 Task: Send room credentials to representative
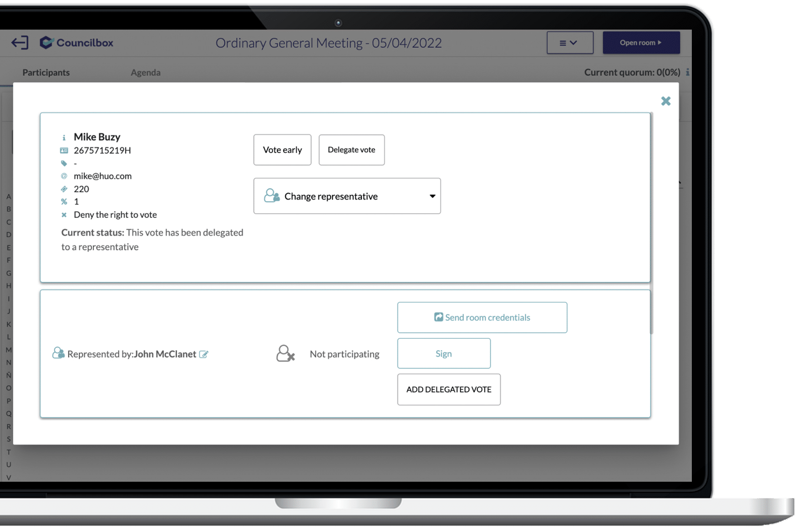(482, 317)
